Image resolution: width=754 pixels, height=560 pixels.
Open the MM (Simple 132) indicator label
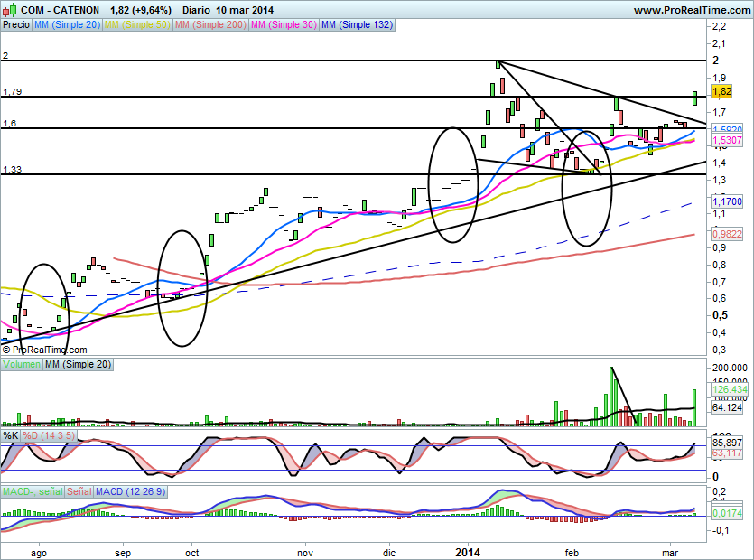tap(357, 25)
